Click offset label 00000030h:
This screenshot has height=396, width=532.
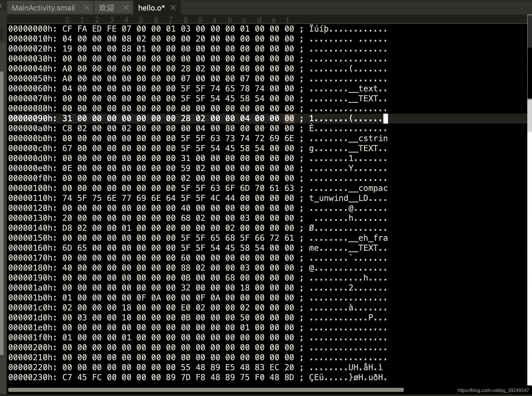pyautogui.click(x=32, y=59)
